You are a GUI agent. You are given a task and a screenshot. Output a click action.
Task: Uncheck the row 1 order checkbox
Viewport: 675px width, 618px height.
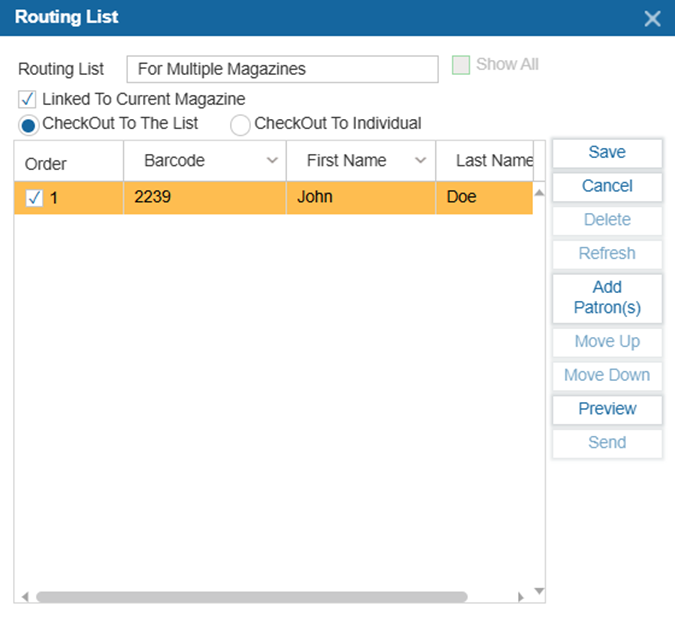(34, 198)
